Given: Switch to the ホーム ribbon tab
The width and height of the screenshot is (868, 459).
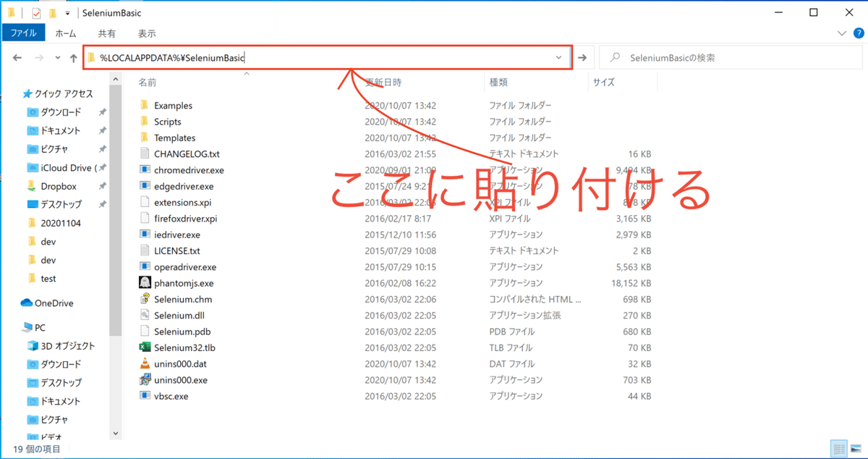Looking at the screenshot, I should click(66, 33).
